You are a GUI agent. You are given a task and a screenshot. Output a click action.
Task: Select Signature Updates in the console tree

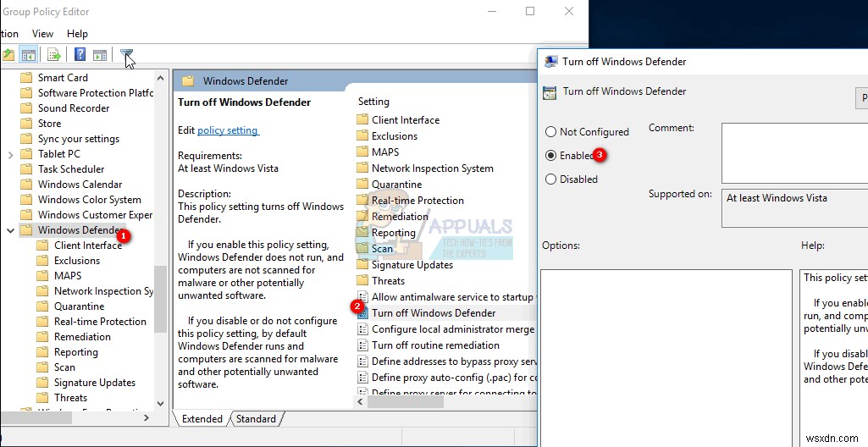tap(95, 383)
